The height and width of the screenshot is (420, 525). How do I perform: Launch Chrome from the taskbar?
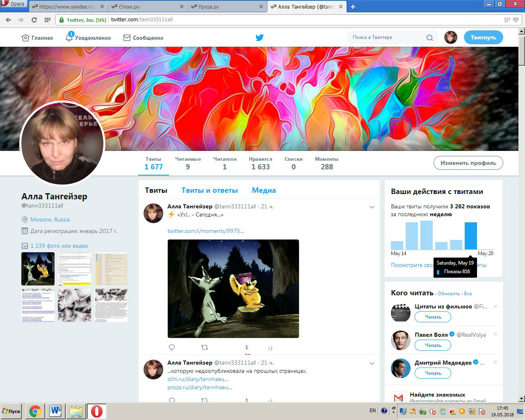[35, 411]
